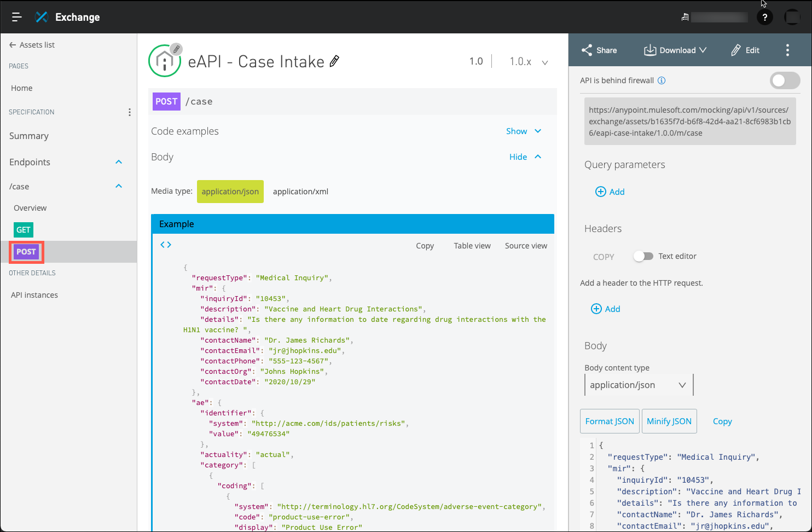Click the Share button
The width and height of the screenshot is (812, 532).
[x=599, y=50]
